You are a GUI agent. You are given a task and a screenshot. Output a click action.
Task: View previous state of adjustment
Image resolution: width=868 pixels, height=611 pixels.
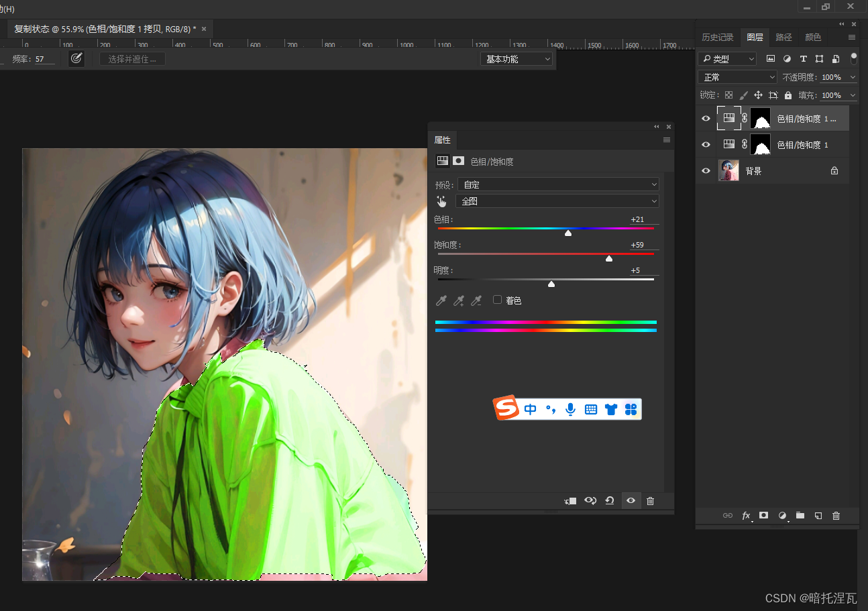pyautogui.click(x=590, y=500)
